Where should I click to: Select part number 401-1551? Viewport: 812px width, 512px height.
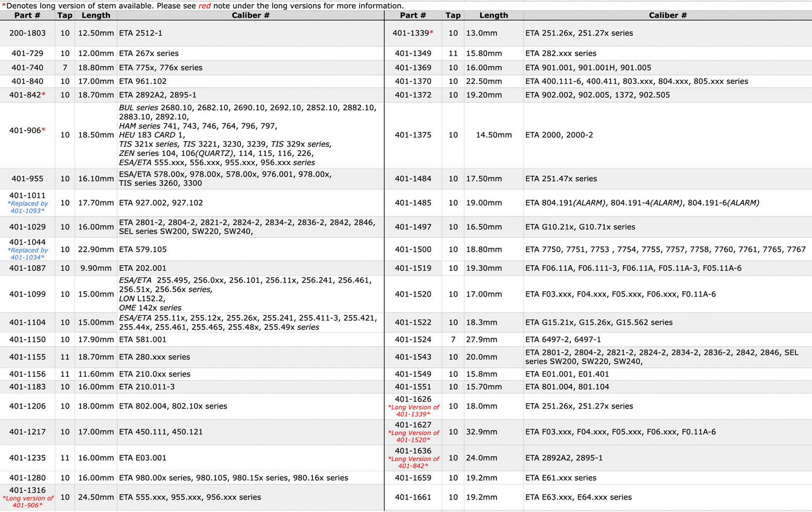[413, 386]
